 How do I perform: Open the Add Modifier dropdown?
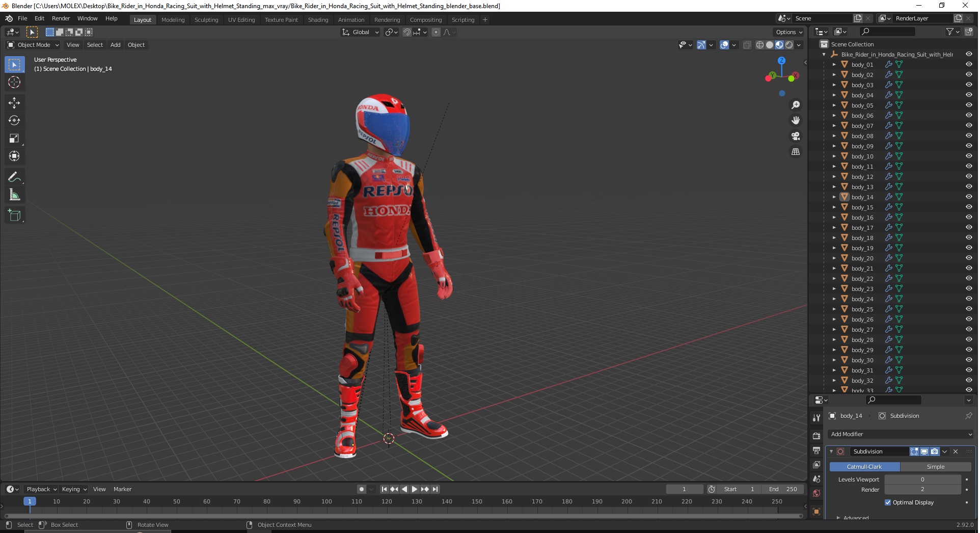pos(901,434)
